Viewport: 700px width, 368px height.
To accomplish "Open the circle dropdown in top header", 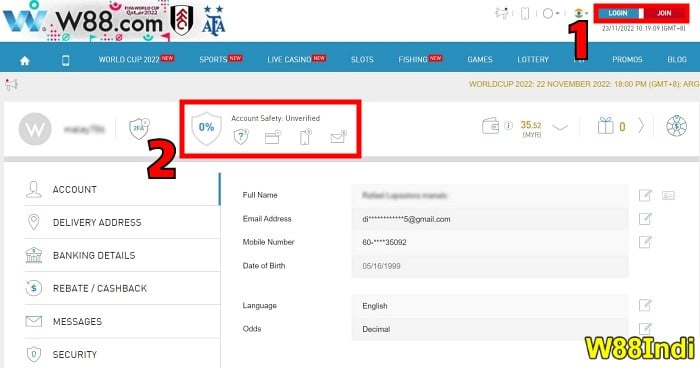I will pos(550,13).
